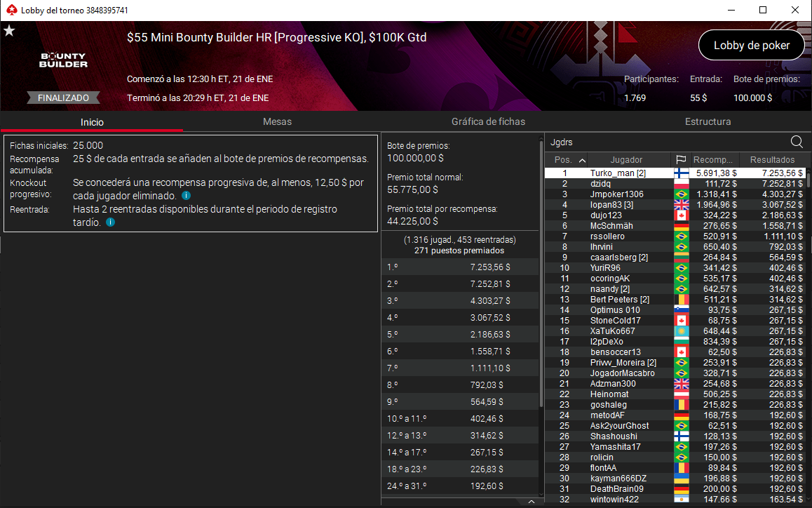Open the Gráfica de fichas tab

(488, 122)
